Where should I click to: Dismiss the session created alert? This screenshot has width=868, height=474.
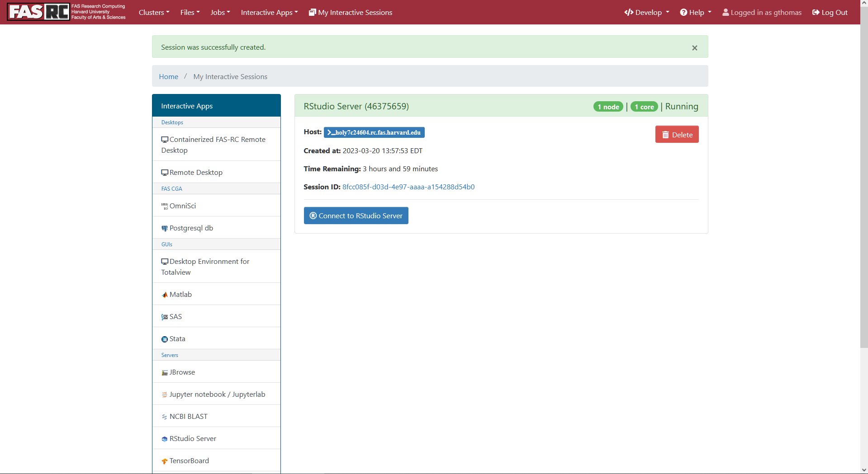click(x=694, y=47)
